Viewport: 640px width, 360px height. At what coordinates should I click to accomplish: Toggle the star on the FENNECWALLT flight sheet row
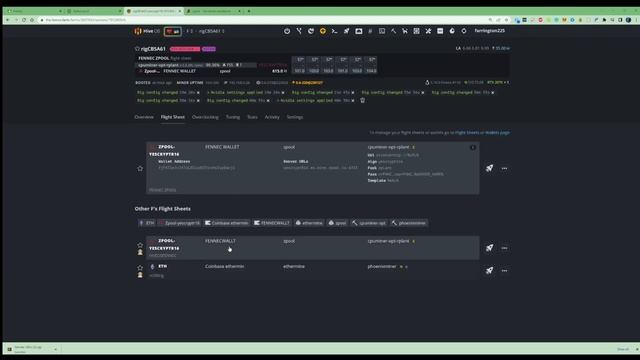tap(140, 245)
